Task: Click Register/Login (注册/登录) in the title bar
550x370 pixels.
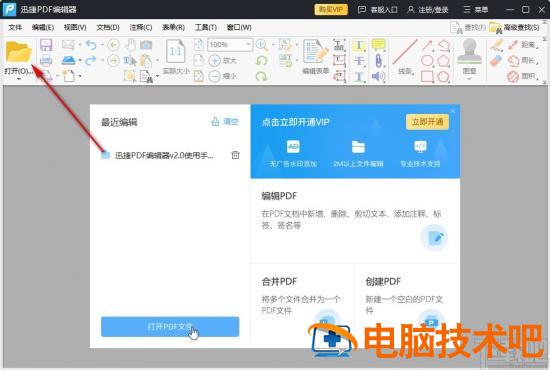Action: 428,9
